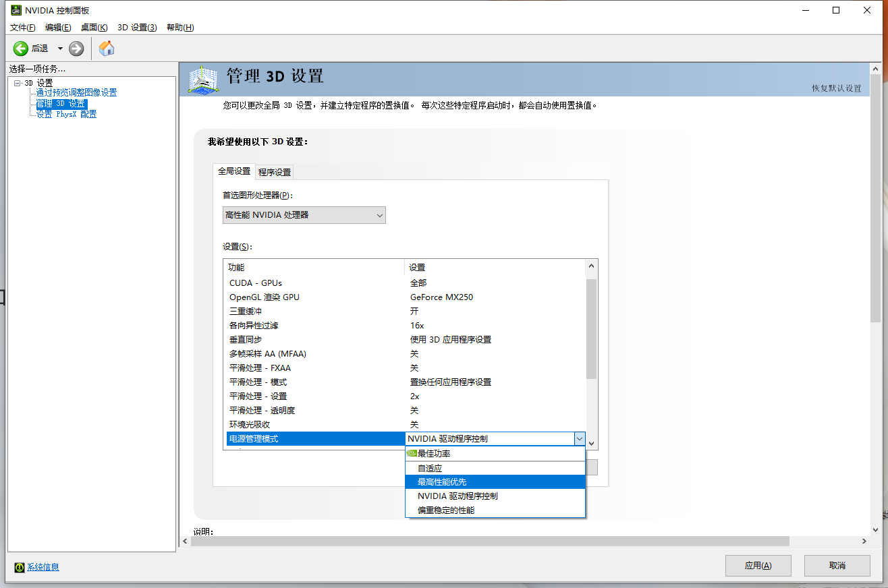This screenshot has width=888, height=588.
Task: Open the 桌面(K) menu
Action: [x=94, y=27]
